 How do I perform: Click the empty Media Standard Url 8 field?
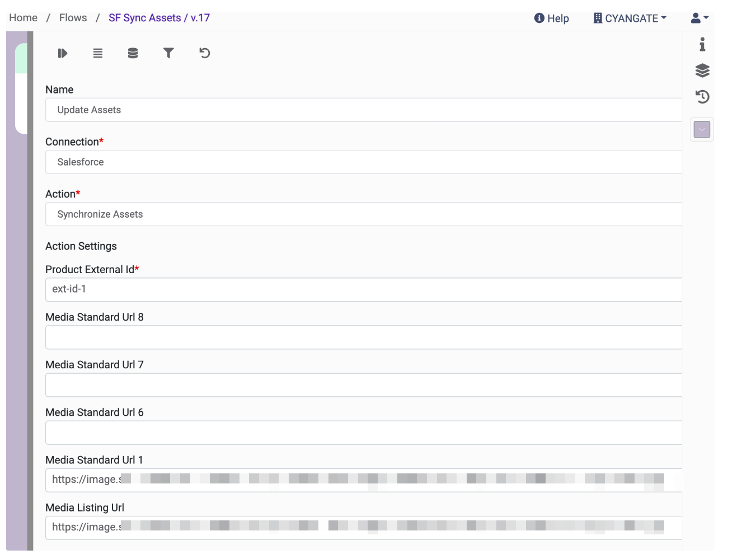[x=364, y=337]
